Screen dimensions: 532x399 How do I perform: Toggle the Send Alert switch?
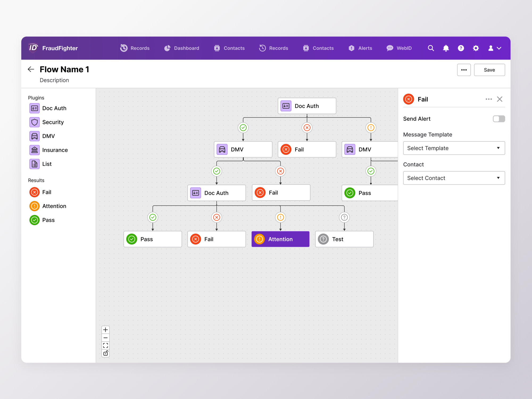[x=499, y=119]
